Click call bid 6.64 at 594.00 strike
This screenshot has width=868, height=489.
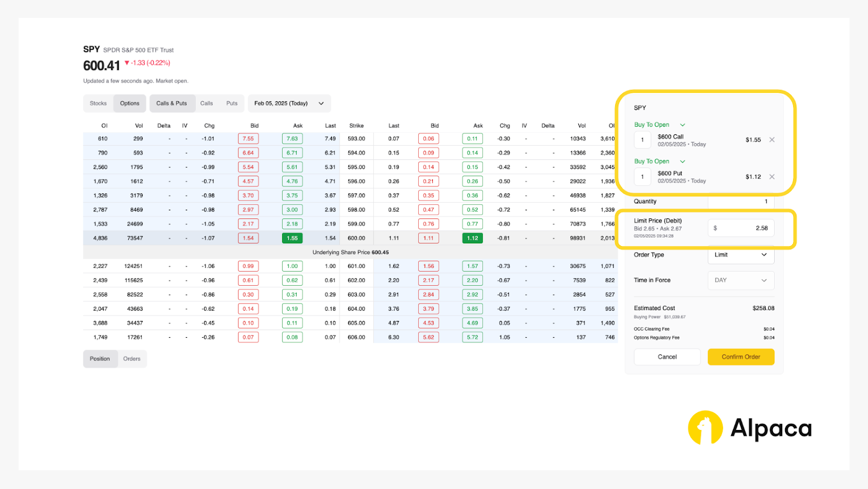pos(248,153)
